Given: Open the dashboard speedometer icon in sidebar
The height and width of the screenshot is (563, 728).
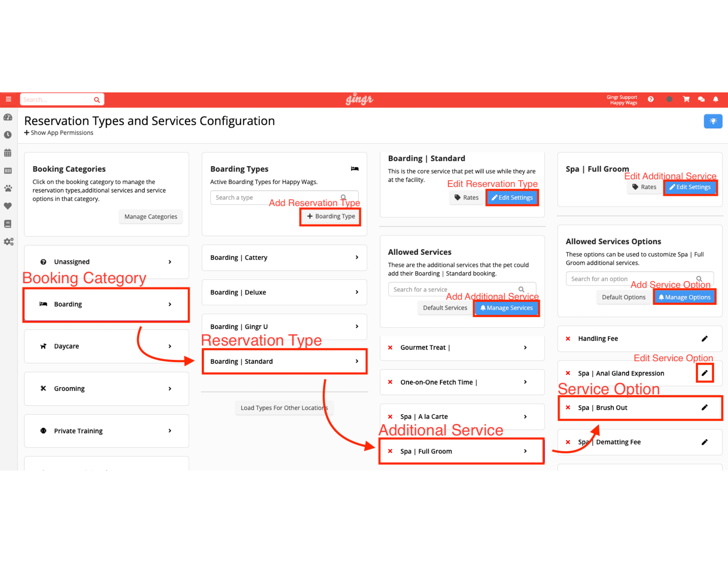Looking at the screenshot, I should click(x=8, y=118).
